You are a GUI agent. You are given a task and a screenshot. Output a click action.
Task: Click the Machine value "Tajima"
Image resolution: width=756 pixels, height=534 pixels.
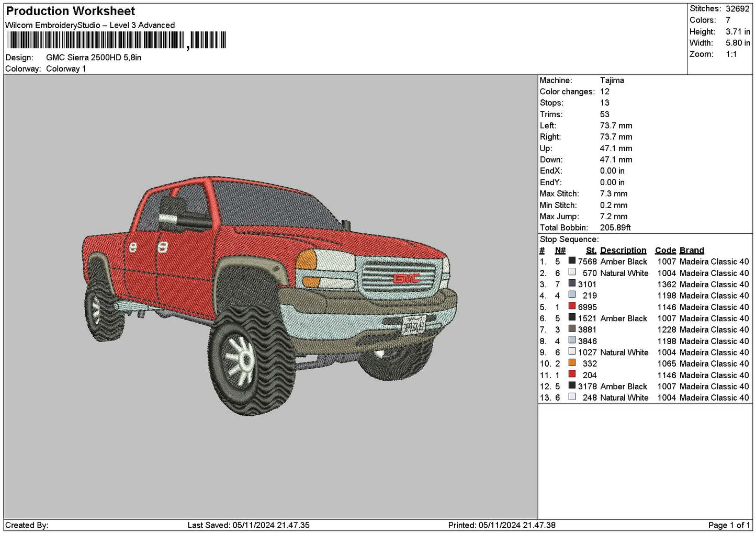point(612,81)
